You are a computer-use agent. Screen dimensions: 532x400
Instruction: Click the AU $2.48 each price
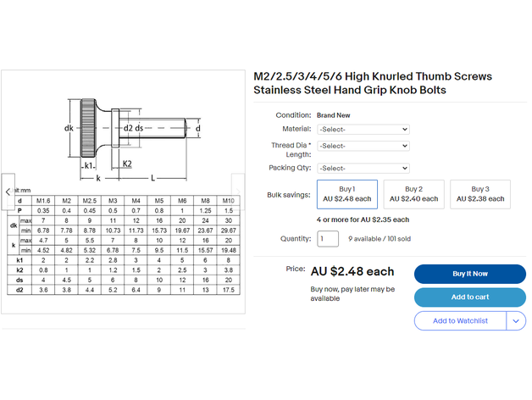(352, 272)
